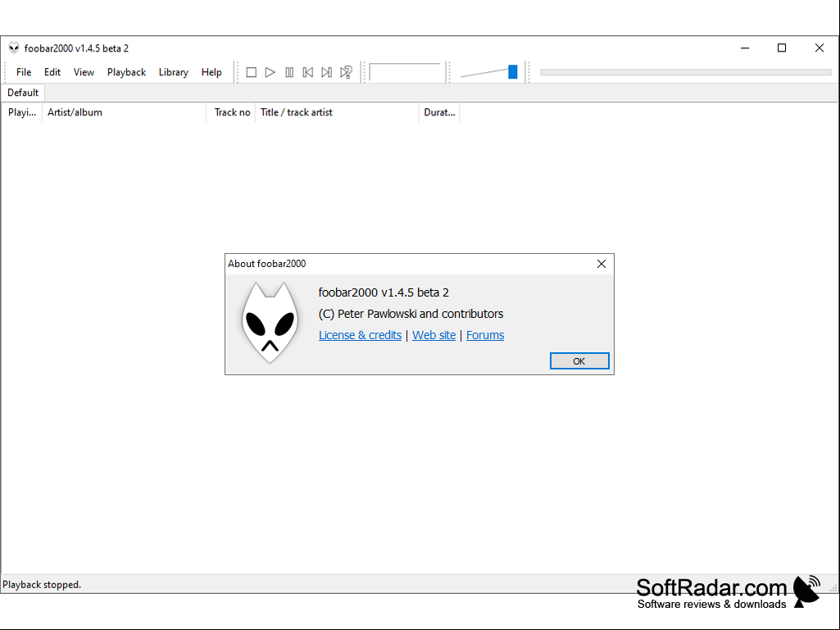This screenshot has width=840, height=630.
Task: Open the File menu
Action: (24, 72)
